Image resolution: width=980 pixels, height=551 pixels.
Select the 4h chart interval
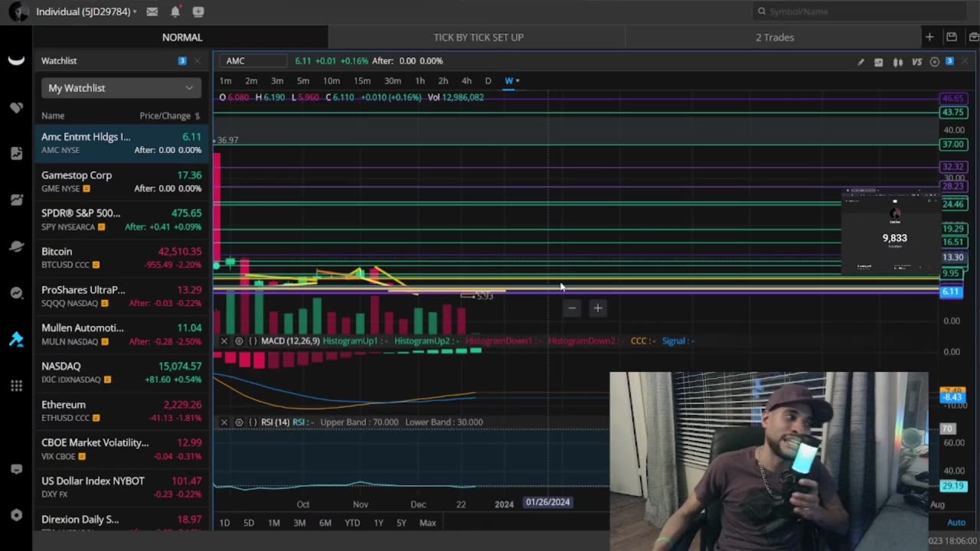pyautogui.click(x=466, y=81)
